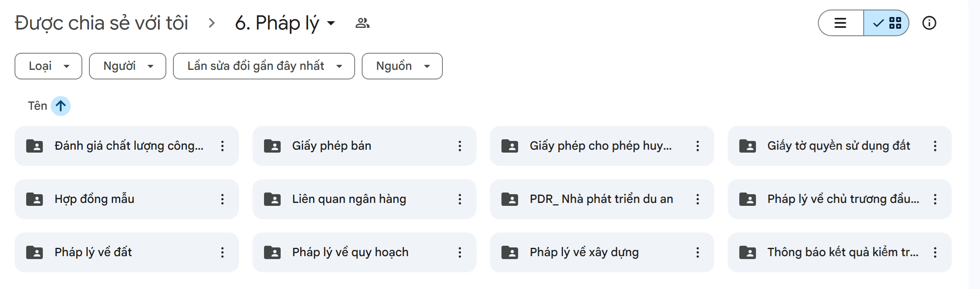Viewport: 980px width, 289px height.
Task: Select folder name Giấy tờ quyền sử dụng đất
Action: tap(839, 146)
